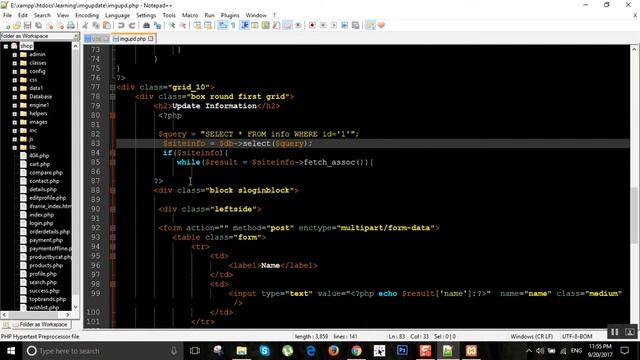This screenshot has height=360, width=640.
Task: Select payment.php in the workspace tree
Action: 46,240
